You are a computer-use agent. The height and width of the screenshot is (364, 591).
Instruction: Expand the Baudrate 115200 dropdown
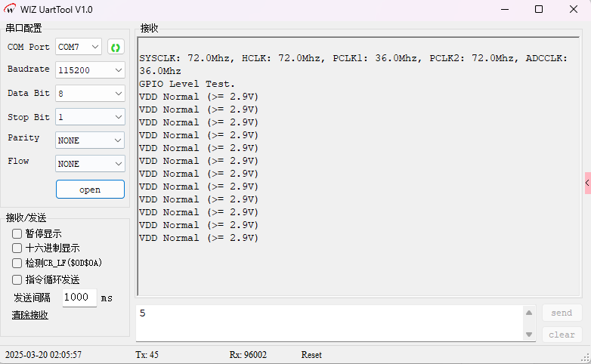(x=90, y=70)
